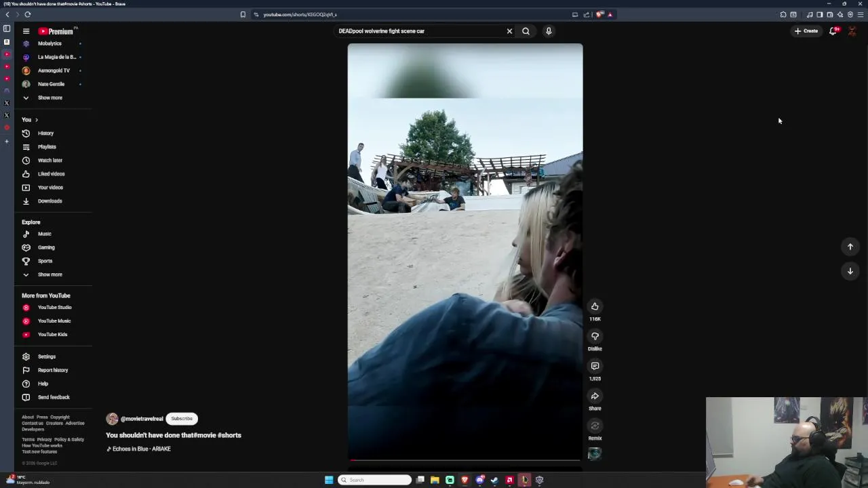Open Steam from the taskbar
868x488 pixels.
click(x=494, y=480)
